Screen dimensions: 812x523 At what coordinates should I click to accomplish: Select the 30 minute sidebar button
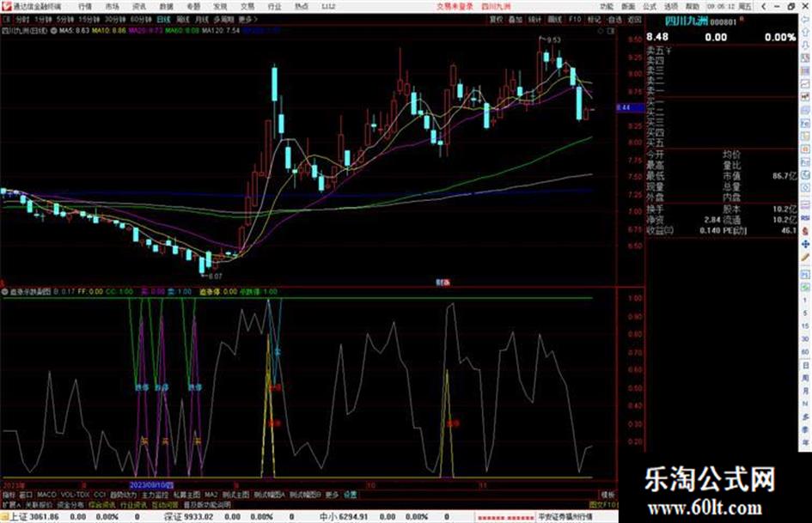coord(805,338)
